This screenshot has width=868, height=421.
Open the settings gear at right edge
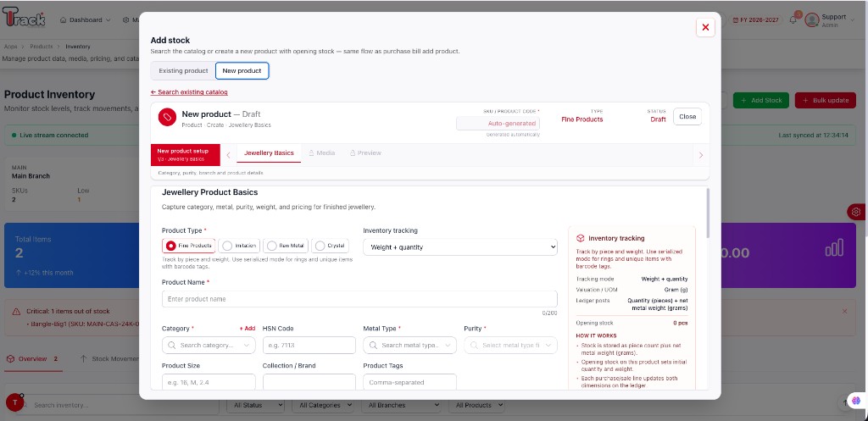(856, 212)
